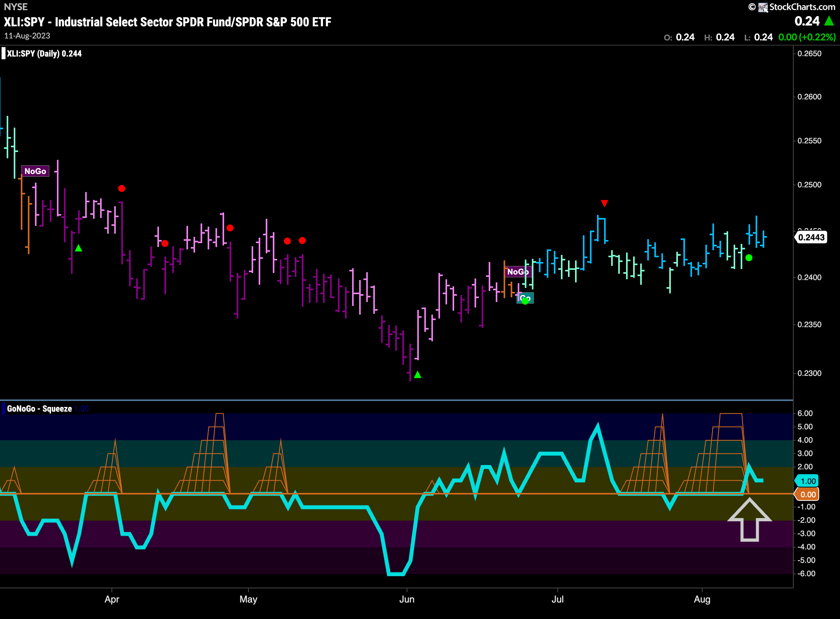Click the large 0.24 price in the header
Screen dimensions: 840x619
coord(807,21)
